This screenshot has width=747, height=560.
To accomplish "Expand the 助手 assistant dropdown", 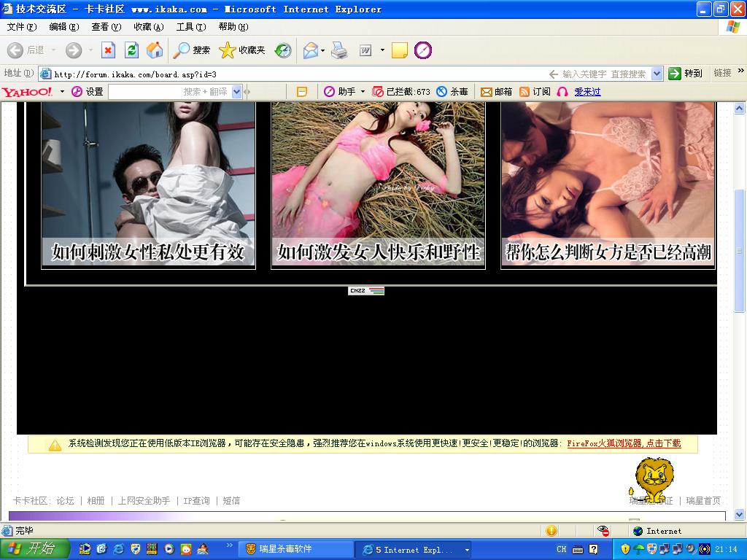I will pyautogui.click(x=363, y=92).
